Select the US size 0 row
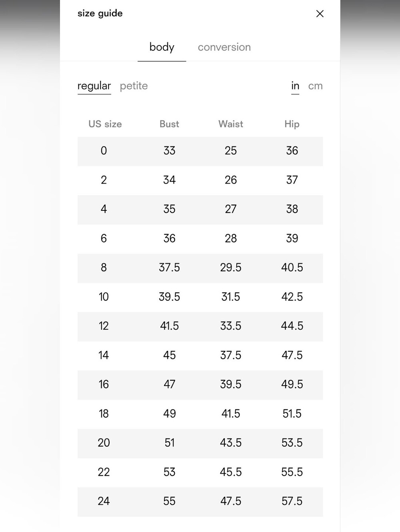Viewport: 400px width, 532px height. (x=200, y=151)
